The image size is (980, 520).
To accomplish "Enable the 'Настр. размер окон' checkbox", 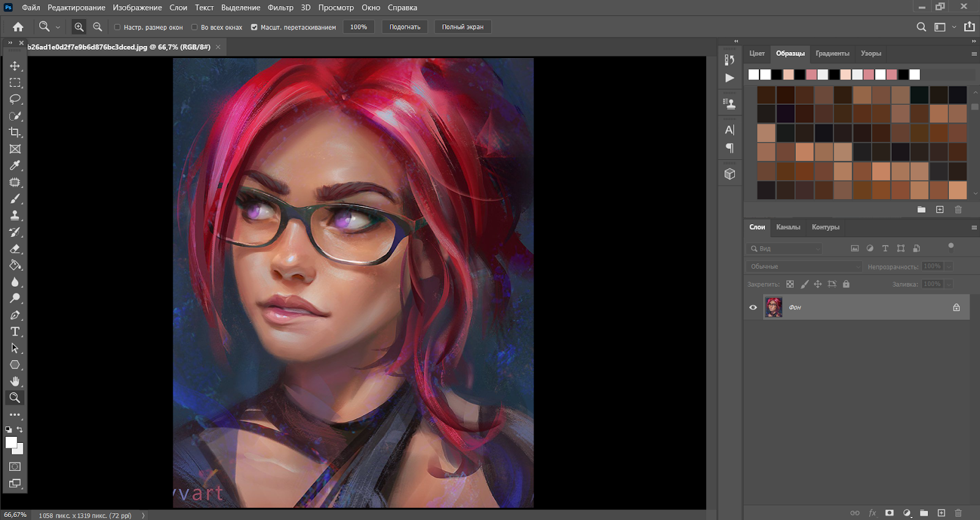I will (118, 27).
